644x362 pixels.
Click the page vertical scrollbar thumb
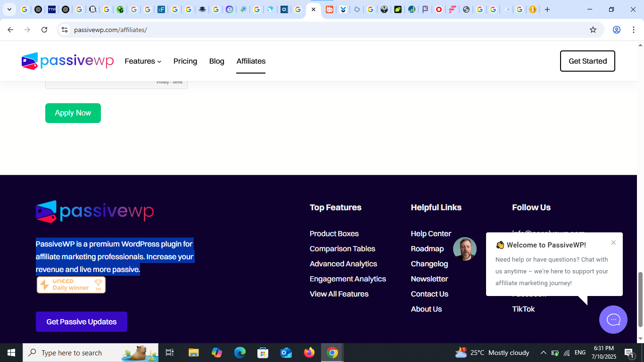(x=640, y=300)
